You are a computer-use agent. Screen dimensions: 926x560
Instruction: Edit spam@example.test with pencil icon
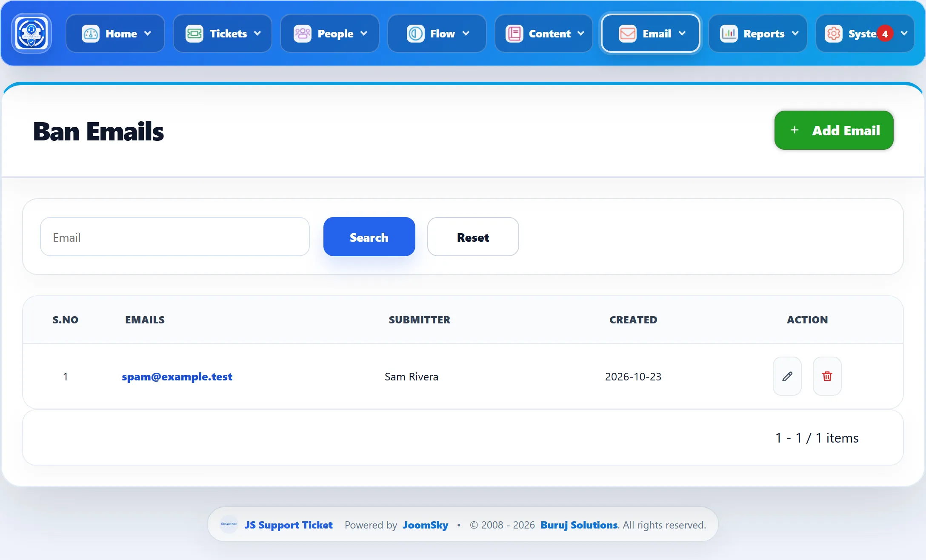(787, 376)
